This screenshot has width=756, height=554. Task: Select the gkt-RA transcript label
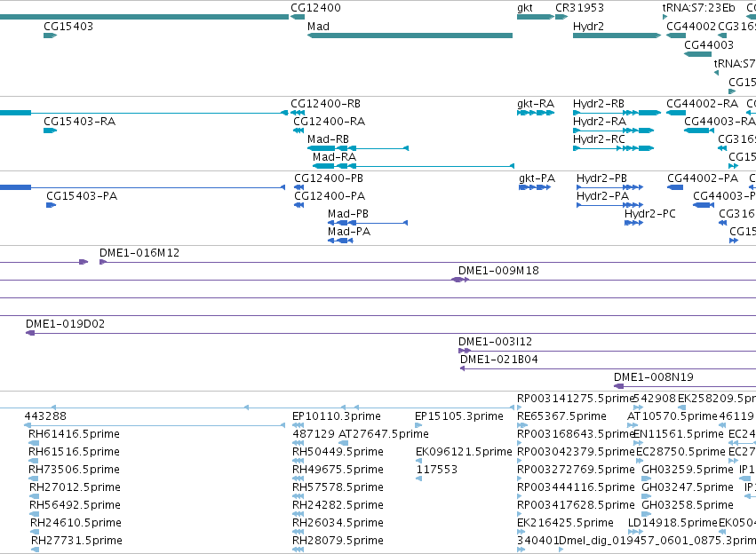click(x=536, y=104)
